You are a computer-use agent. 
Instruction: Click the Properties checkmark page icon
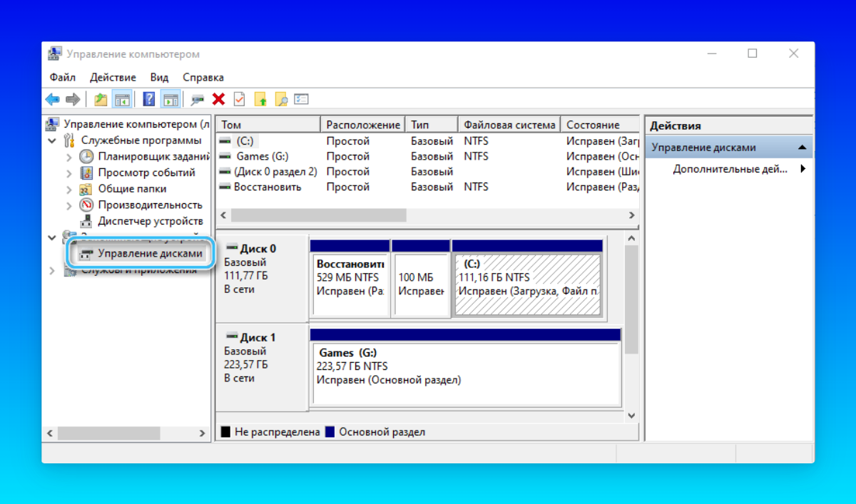coord(240,99)
